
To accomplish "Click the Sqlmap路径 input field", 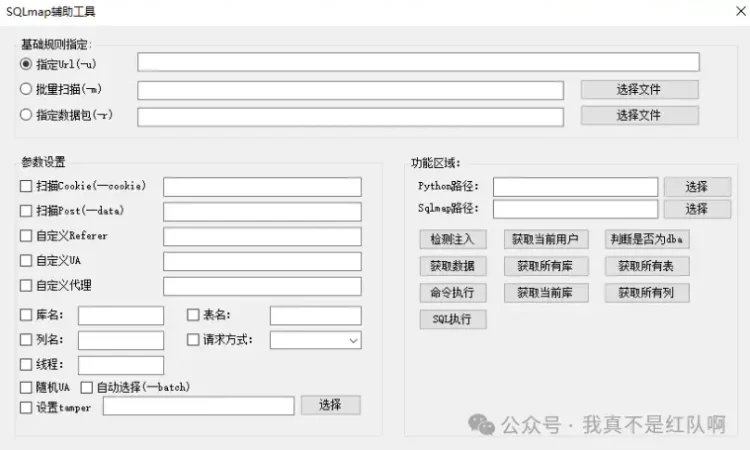I will (575, 209).
